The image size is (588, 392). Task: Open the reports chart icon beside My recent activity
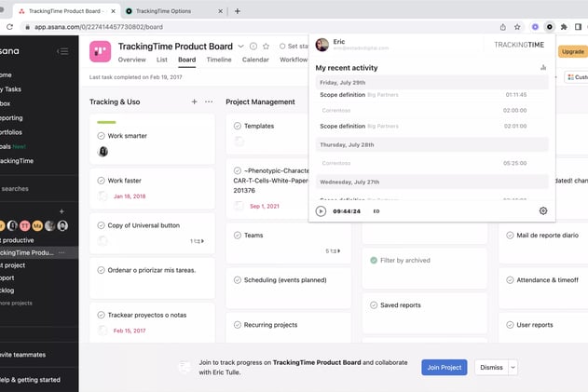coord(543,67)
